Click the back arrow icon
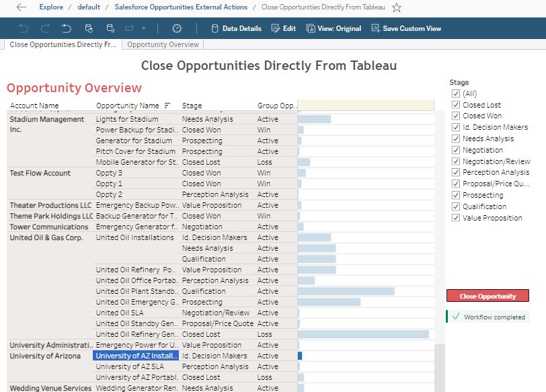Image resolution: width=546 pixels, height=392 pixels. pos(22,7)
